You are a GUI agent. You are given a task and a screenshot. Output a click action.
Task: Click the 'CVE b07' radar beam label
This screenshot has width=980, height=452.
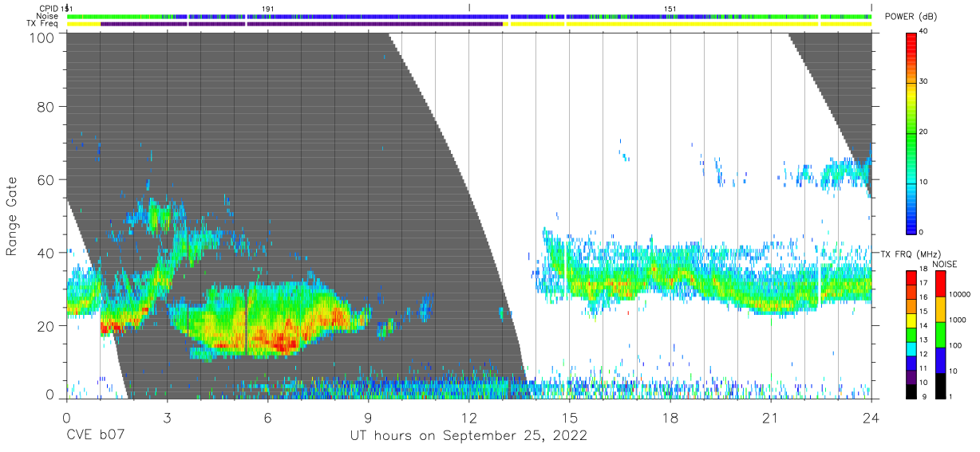95,436
